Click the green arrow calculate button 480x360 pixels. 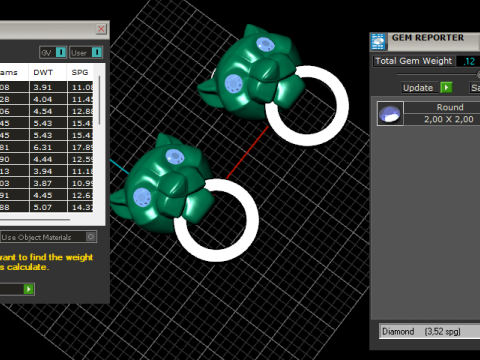[29, 289]
